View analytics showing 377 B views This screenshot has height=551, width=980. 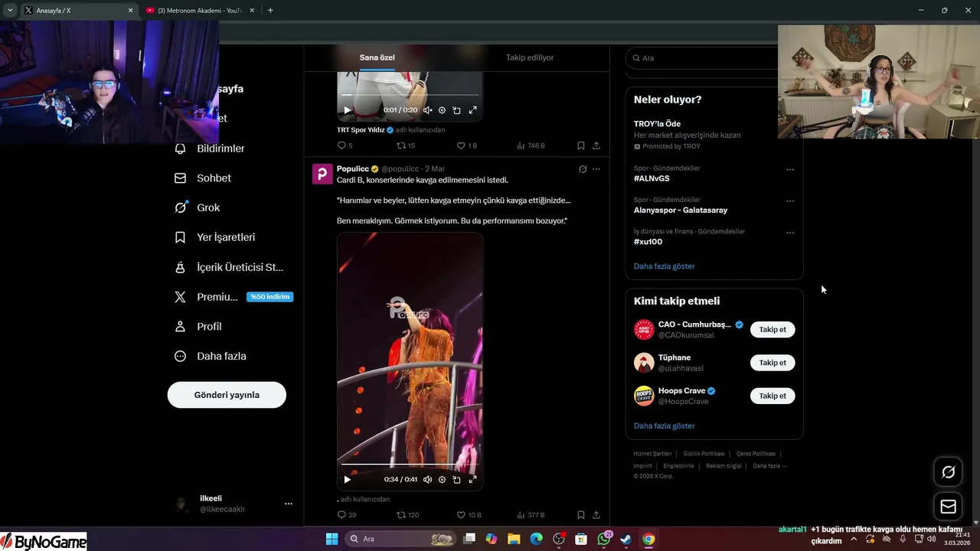(x=531, y=515)
